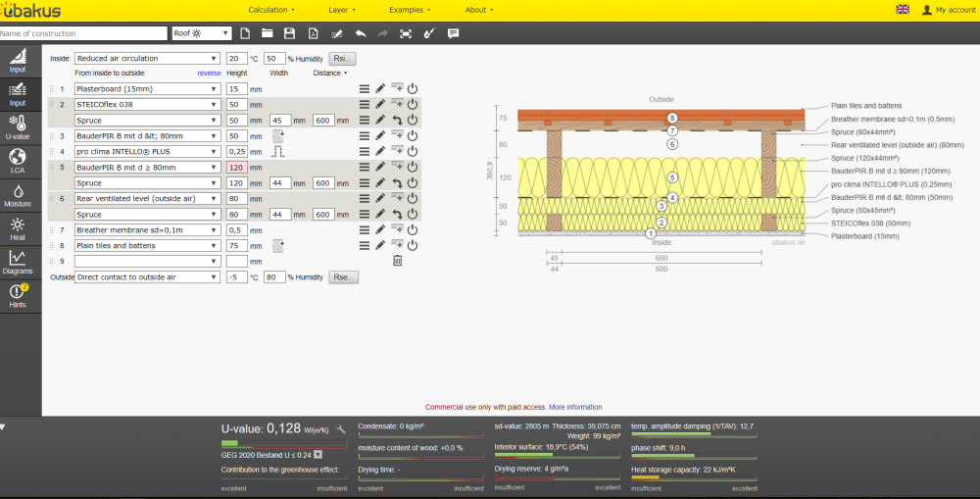Open the GEG 2020 Bestand standard dropdown

tap(318, 455)
